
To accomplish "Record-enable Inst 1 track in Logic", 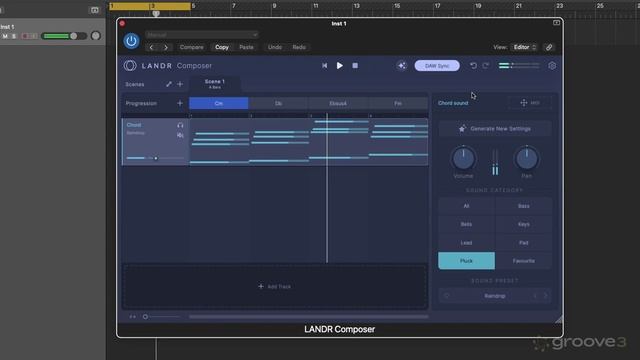I will tap(25, 36).
